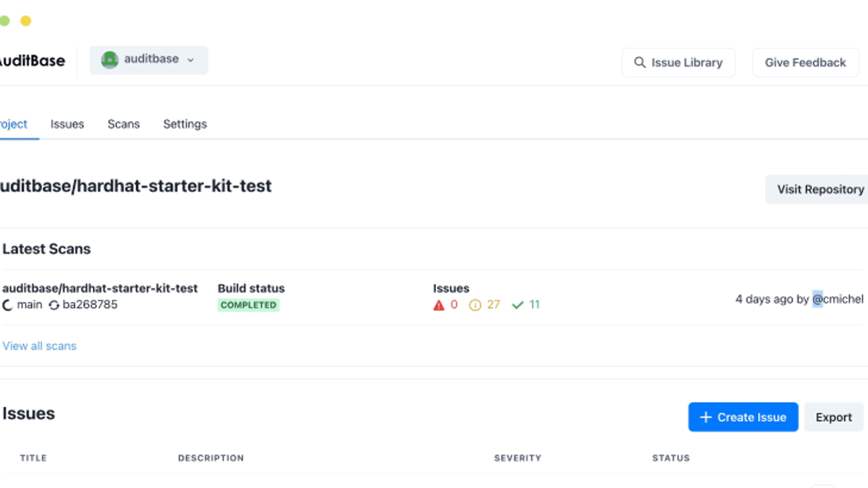Go to the Settings tab

(185, 124)
